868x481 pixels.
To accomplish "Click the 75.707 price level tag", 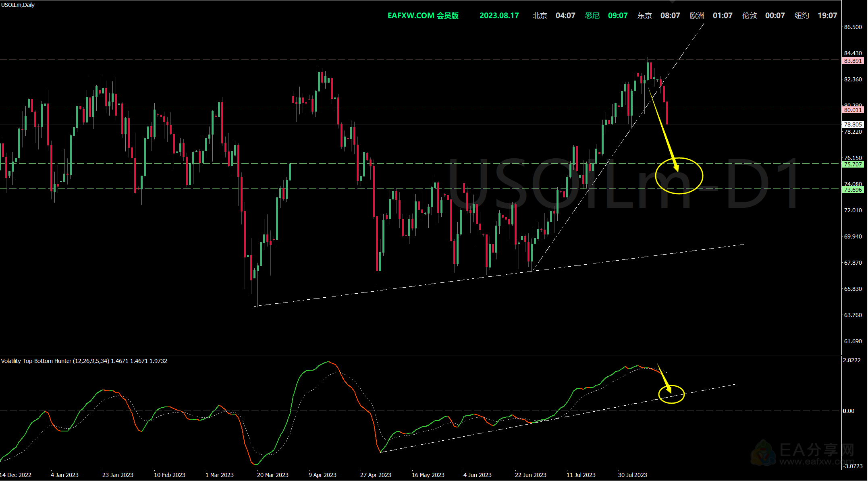I will [853, 164].
